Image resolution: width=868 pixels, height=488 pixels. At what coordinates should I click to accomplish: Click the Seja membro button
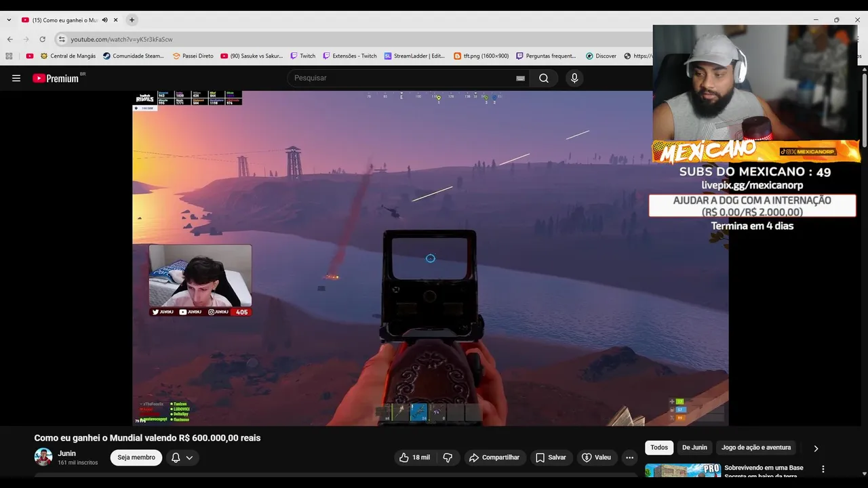pos(136,457)
